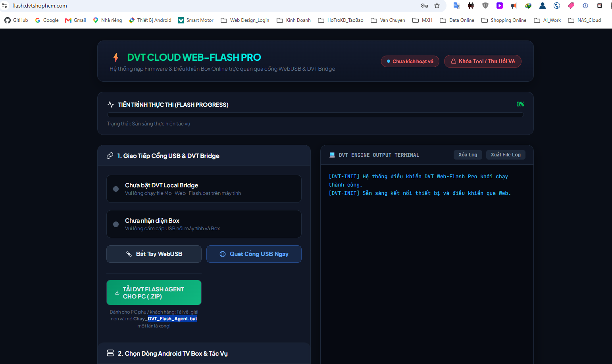This screenshot has height=364, width=612.
Task: Click the Chưa nhận diện Box status card
Action: point(204,224)
